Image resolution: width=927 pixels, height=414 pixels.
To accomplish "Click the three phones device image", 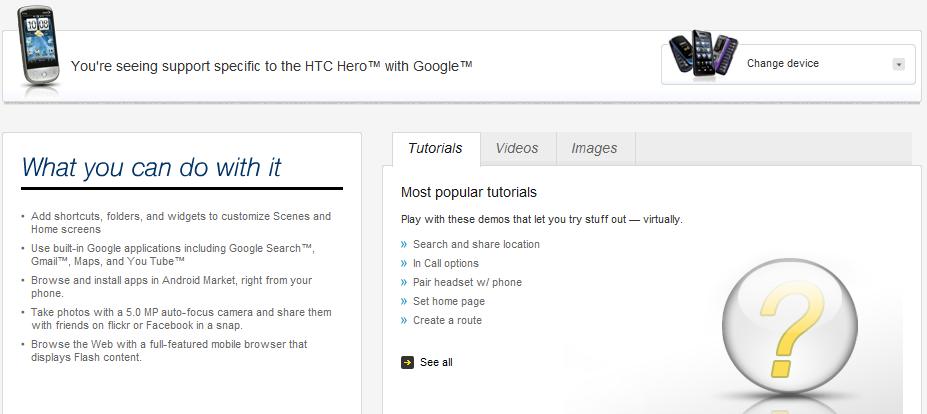I will coord(703,53).
